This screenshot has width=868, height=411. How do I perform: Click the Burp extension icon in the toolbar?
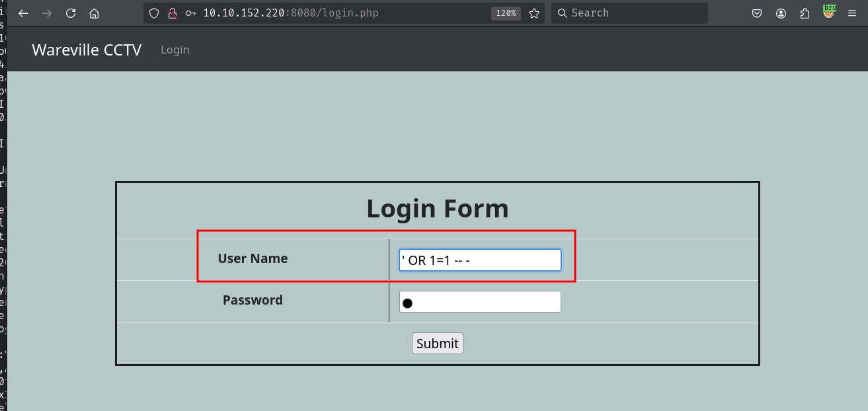click(829, 12)
